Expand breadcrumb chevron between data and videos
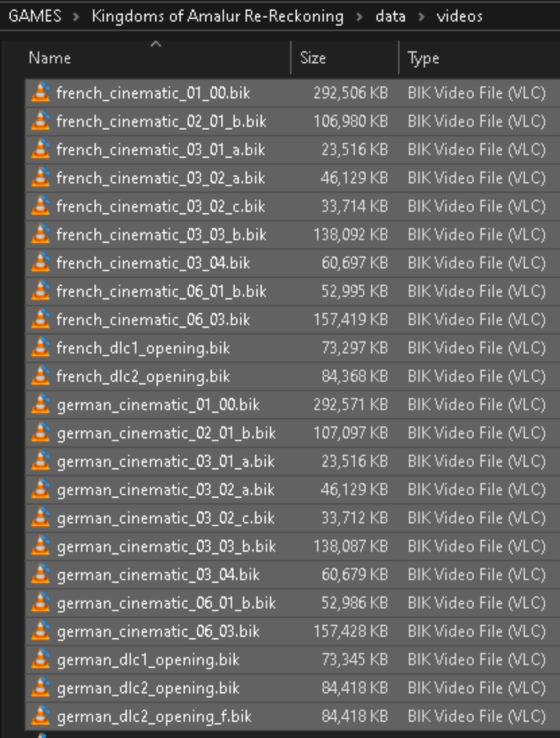This screenshot has height=738, width=560. tap(421, 17)
